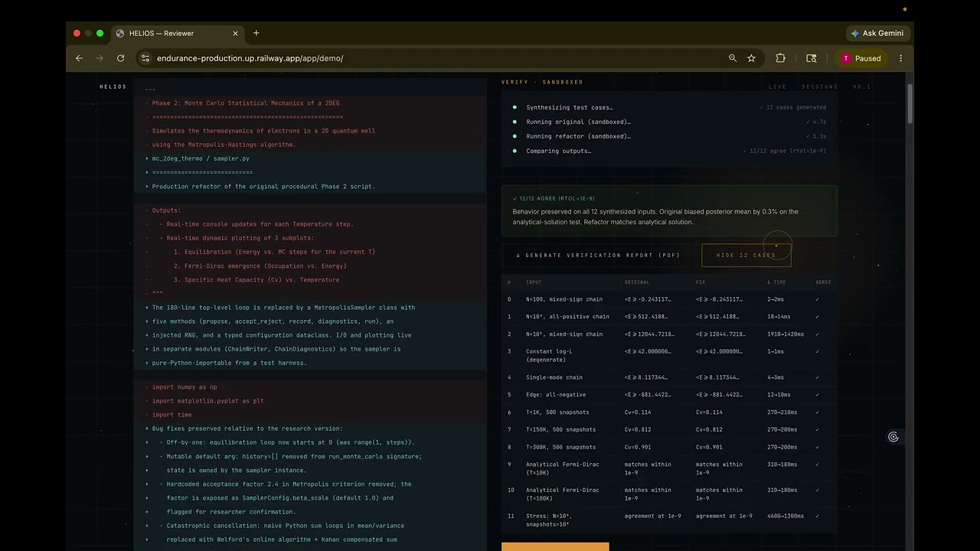Select row 'Analytical Fermi-Dirac (T=100K)'
This screenshot has width=980, height=551.
point(669,494)
